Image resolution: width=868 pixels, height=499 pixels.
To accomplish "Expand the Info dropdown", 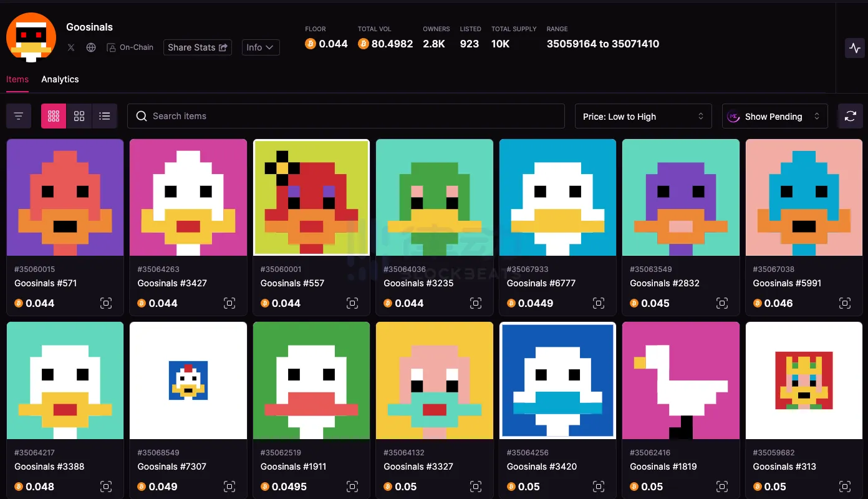I will [x=260, y=47].
